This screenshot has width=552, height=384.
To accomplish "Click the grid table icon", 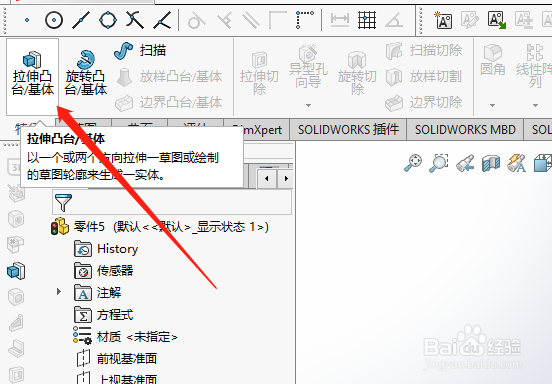I will pyautogui.click(x=366, y=20).
